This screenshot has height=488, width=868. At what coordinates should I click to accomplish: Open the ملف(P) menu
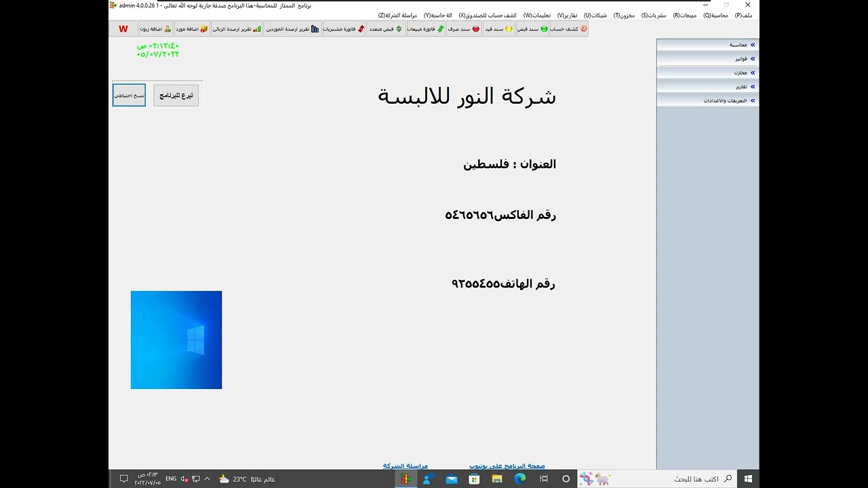point(743,15)
